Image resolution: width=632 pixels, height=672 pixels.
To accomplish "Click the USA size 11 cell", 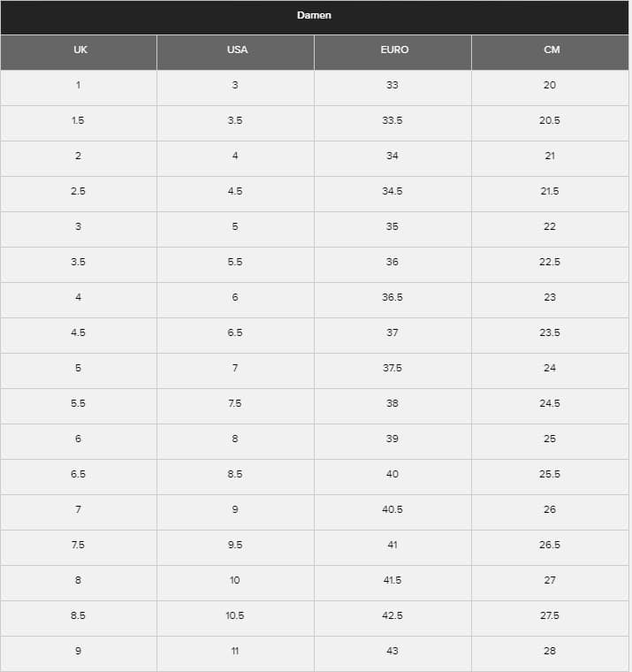I will click(235, 651).
